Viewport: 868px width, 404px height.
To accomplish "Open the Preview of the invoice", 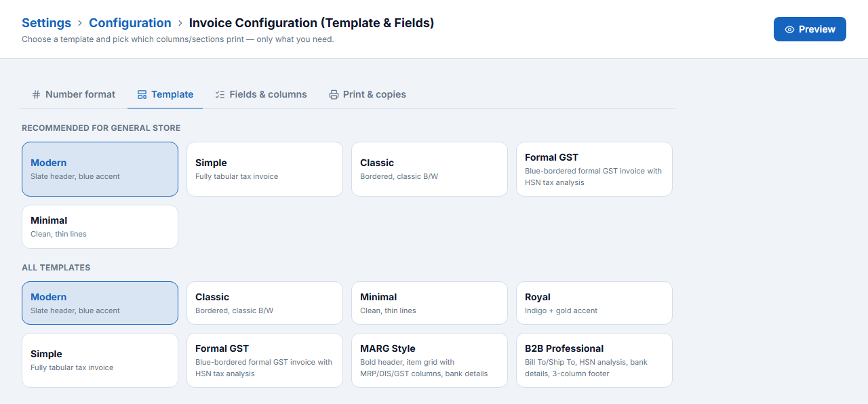I will click(810, 29).
